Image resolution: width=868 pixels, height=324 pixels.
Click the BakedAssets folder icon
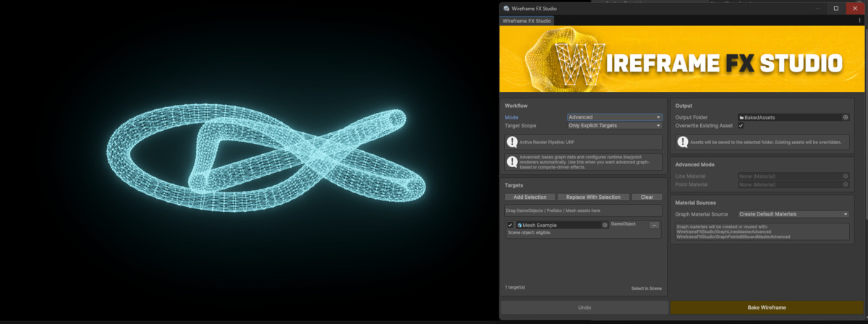pos(741,117)
